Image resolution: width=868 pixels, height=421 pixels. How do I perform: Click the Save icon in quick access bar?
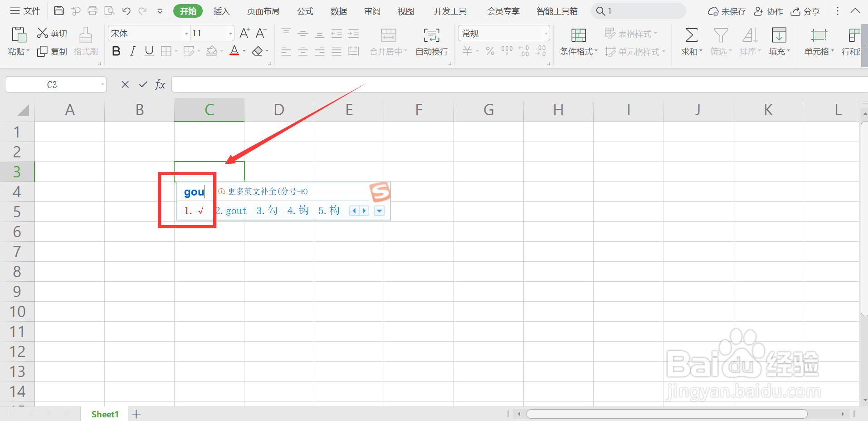pos(59,11)
